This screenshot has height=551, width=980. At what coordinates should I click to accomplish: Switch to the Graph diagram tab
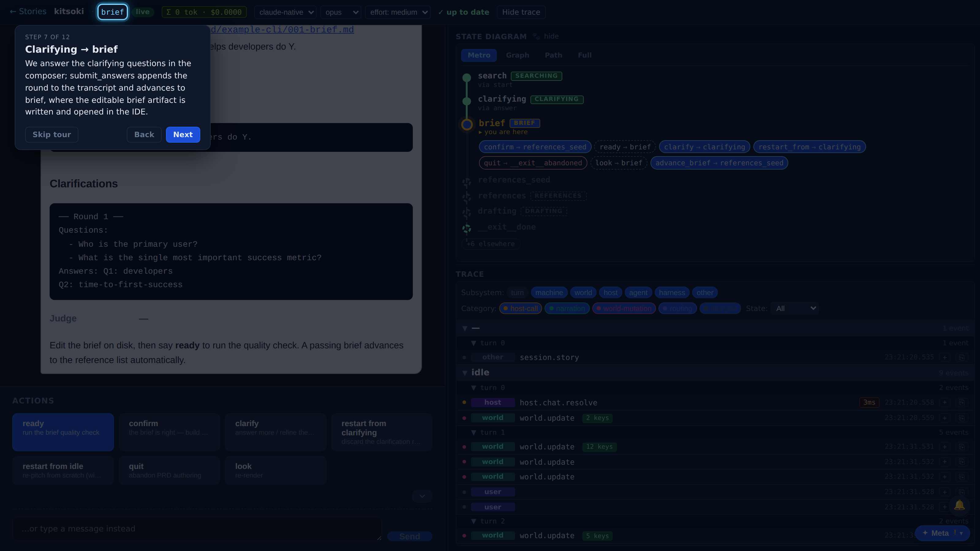pyautogui.click(x=517, y=55)
